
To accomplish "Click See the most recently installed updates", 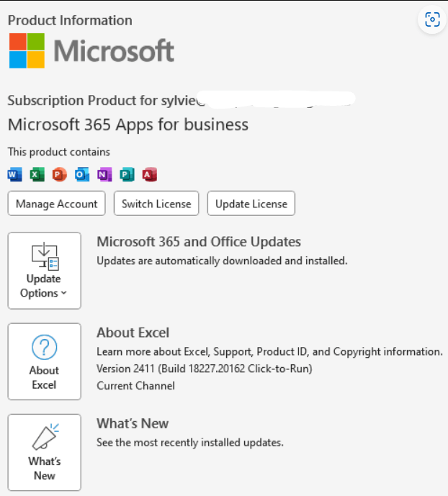I will click(x=190, y=442).
